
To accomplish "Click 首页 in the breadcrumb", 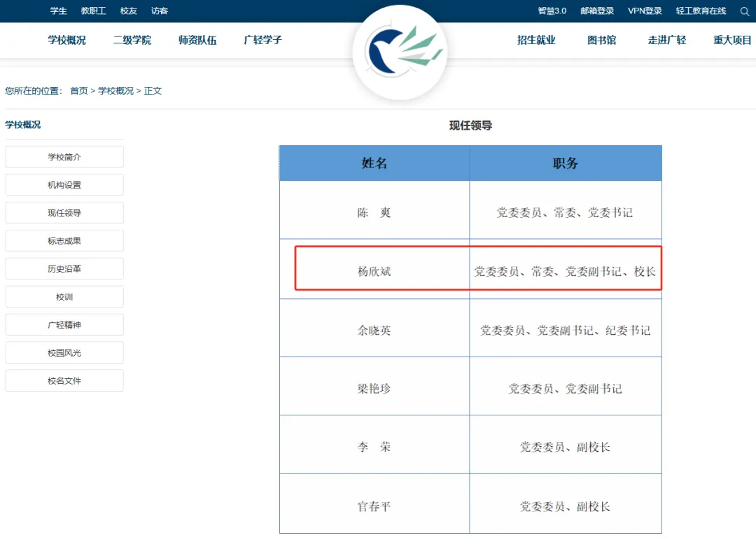I will pos(79,91).
